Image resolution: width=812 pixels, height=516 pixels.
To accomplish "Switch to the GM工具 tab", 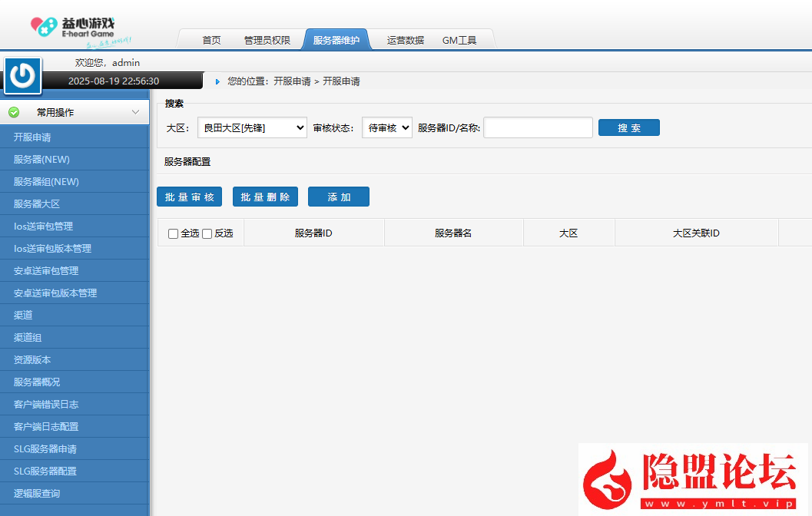I will coord(459,40).
